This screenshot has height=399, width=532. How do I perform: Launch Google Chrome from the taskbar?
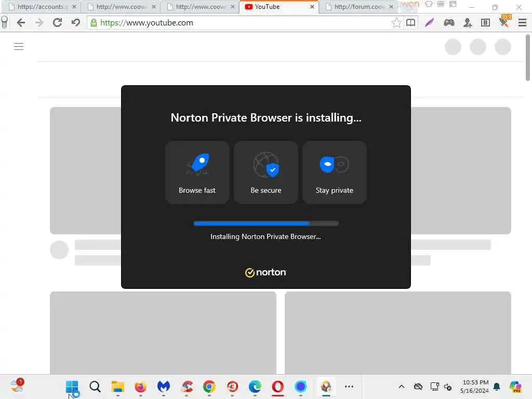(209, 387)
